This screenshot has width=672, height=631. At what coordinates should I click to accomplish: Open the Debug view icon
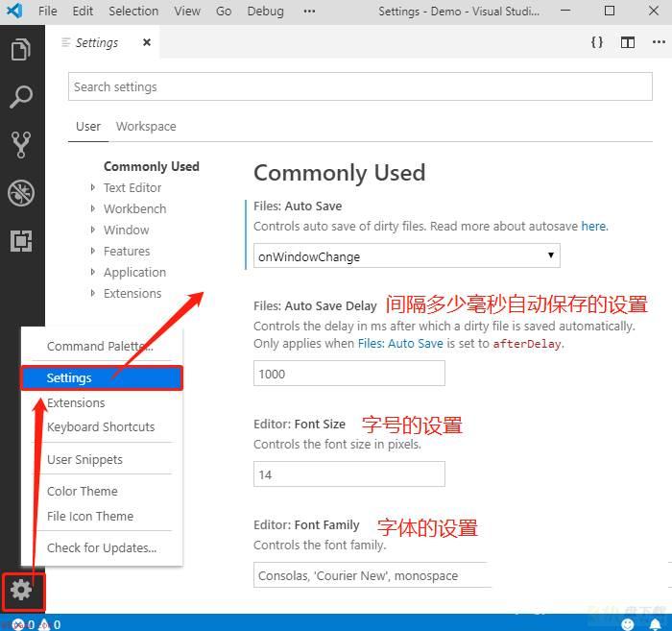point(21,193)
